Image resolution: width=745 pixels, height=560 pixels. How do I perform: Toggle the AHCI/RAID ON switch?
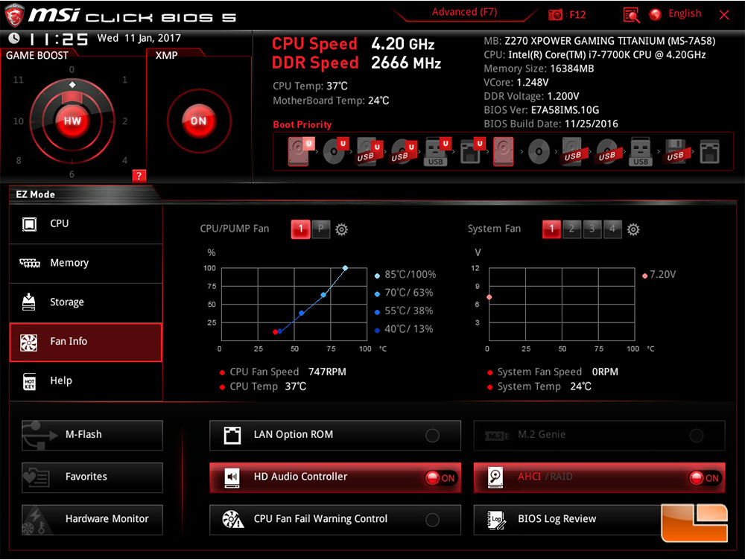(x=704, y=478)
